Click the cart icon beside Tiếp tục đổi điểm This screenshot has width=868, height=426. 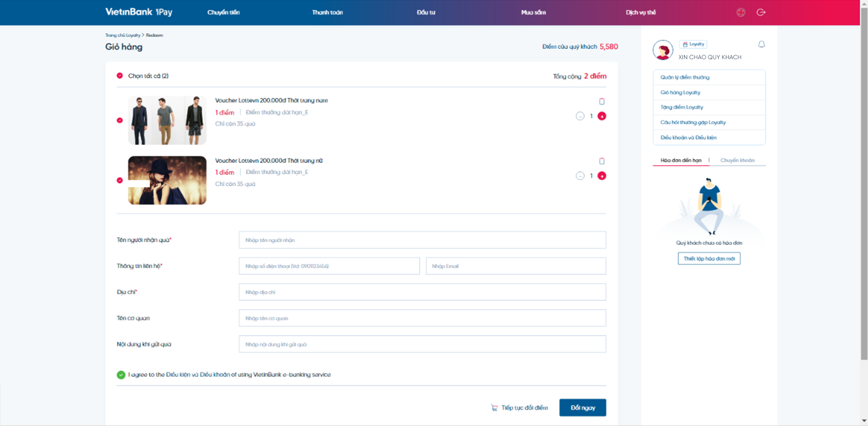494,408
